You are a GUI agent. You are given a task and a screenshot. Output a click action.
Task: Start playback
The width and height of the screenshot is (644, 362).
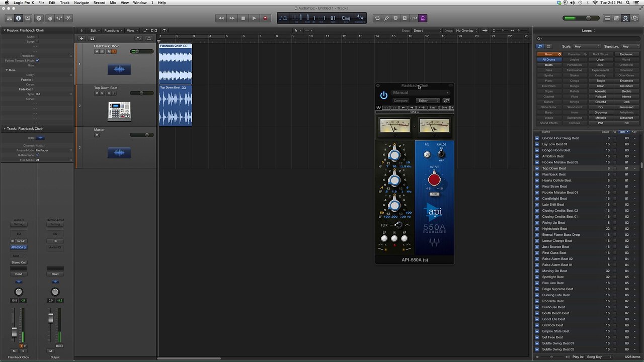coord(254,18)
